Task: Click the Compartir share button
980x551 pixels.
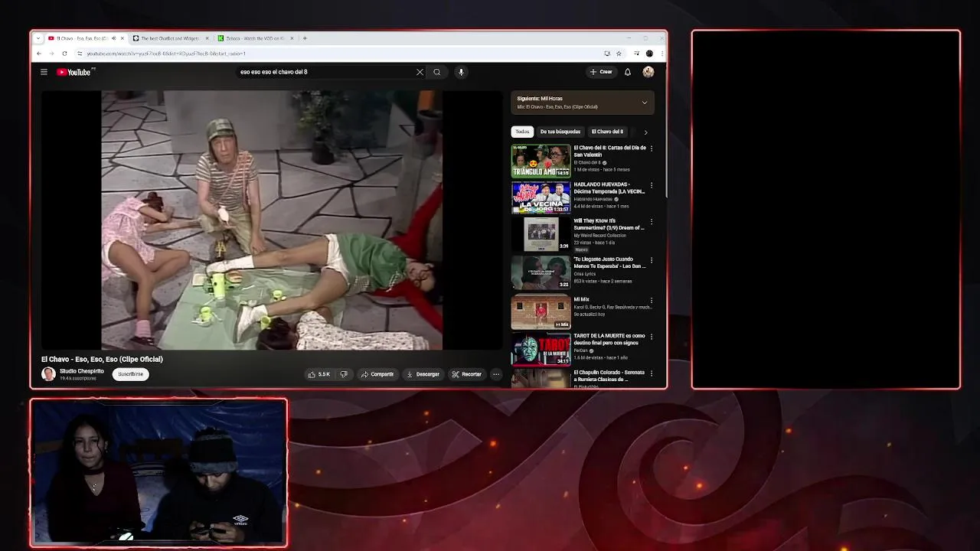Action: pyautogui.click(x=377, y=374)
